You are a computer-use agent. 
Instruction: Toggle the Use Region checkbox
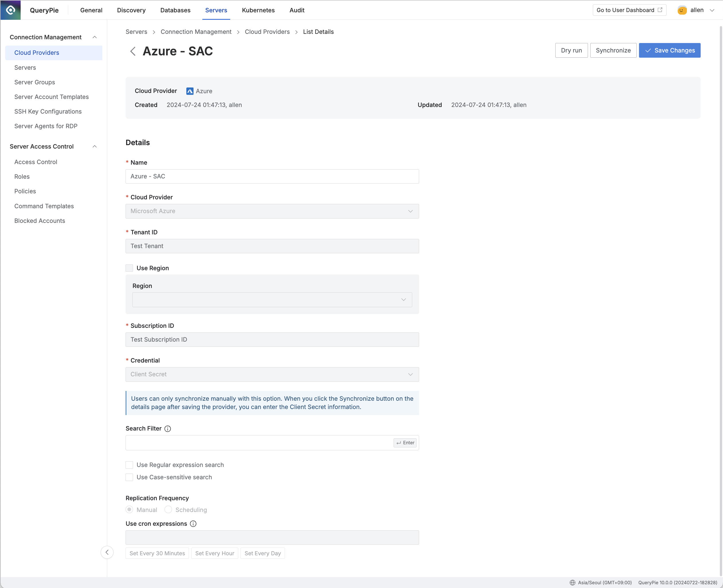[129, 268]
